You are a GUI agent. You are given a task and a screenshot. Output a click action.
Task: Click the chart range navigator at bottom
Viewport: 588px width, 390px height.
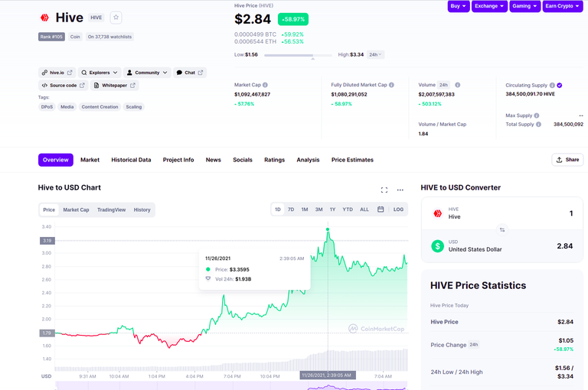point(231,385)
